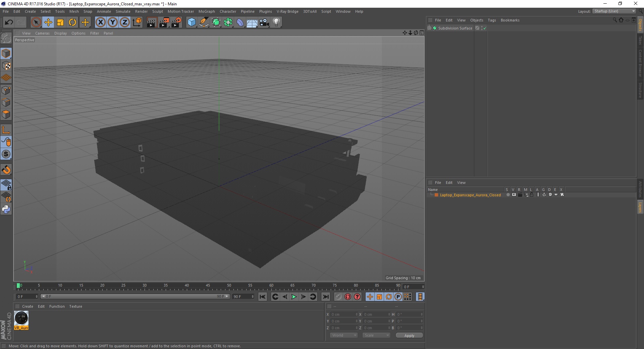Toggle Laptop_Expanscape_Aurora_Closed layer view visibility
Image resolution: width=644 pixels, height=349 pixels.
click(514, 195)
